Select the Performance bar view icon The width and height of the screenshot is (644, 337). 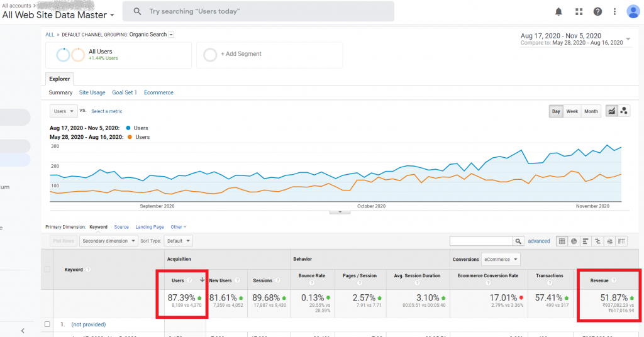coord(586,241)
